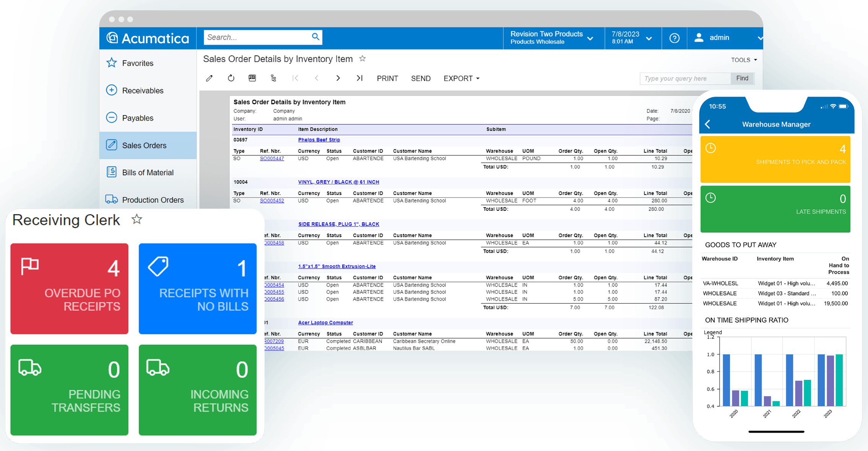This screenshot has width=868, height=451.
Task: Add report to favorites via star beside title
Action: tap(362, 59)
